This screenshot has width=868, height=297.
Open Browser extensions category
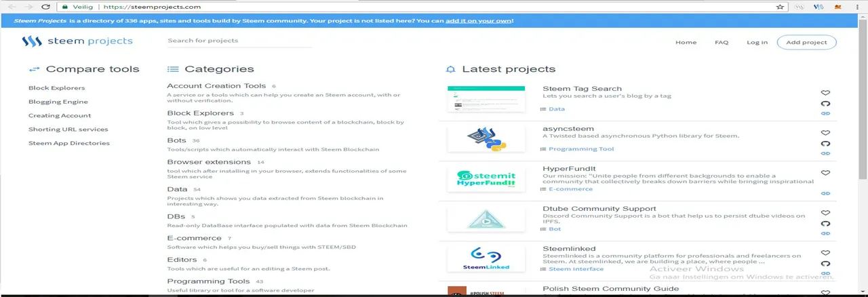pyautogui.click(x=209, y=162)
